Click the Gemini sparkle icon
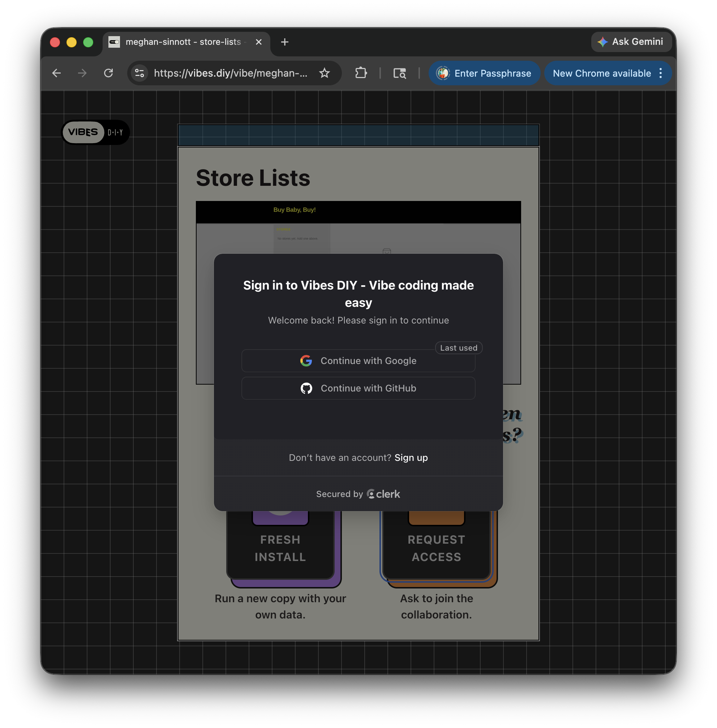Image resolution: width=717 pixels, height=728 pixels. coord(602,42)
